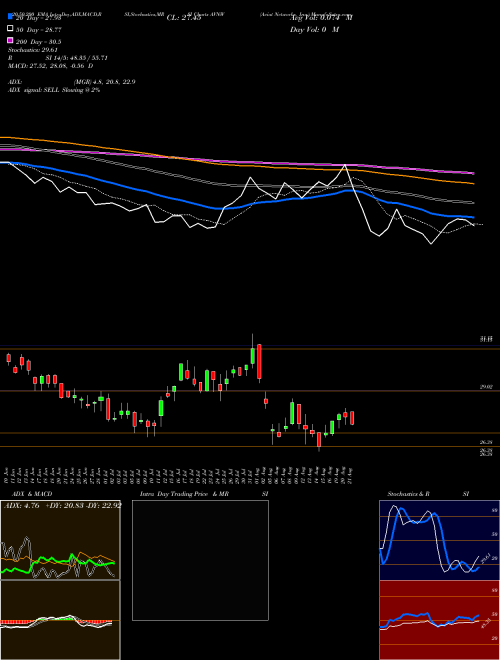Select the '200 Day - 30.5' legend text
This screenshot has width=500, height=660.
point(39,42)
